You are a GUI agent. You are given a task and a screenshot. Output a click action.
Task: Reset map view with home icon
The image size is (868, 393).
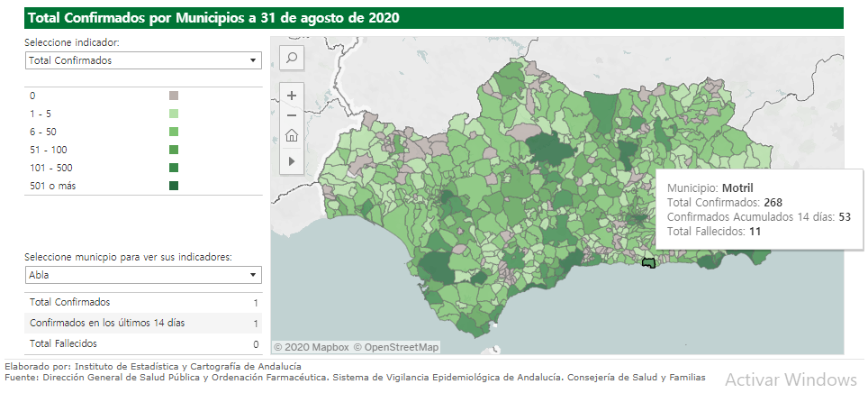coord(292,136)
